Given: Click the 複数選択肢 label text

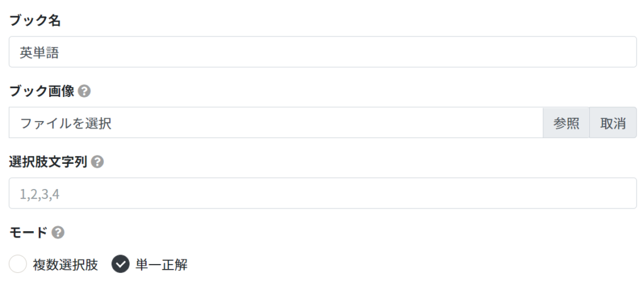Looking at the screenshot, I should click(x=65, y=265).
